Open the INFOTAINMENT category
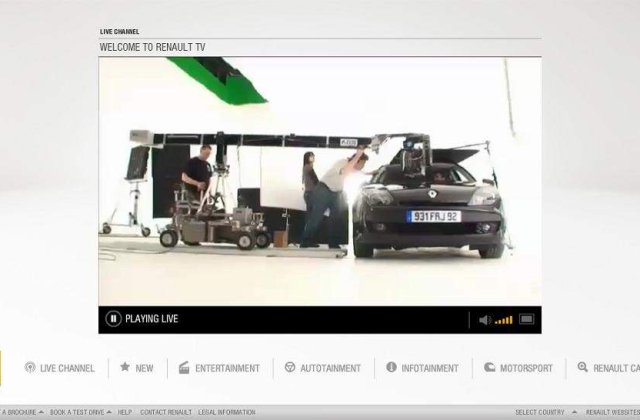640x420 pixels. coord(430,368)
